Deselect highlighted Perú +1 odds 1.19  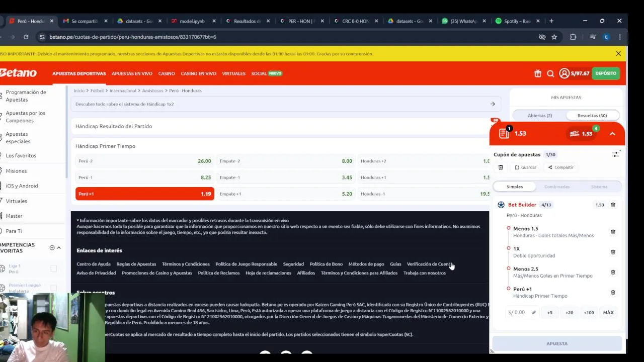tap(145, 194)
